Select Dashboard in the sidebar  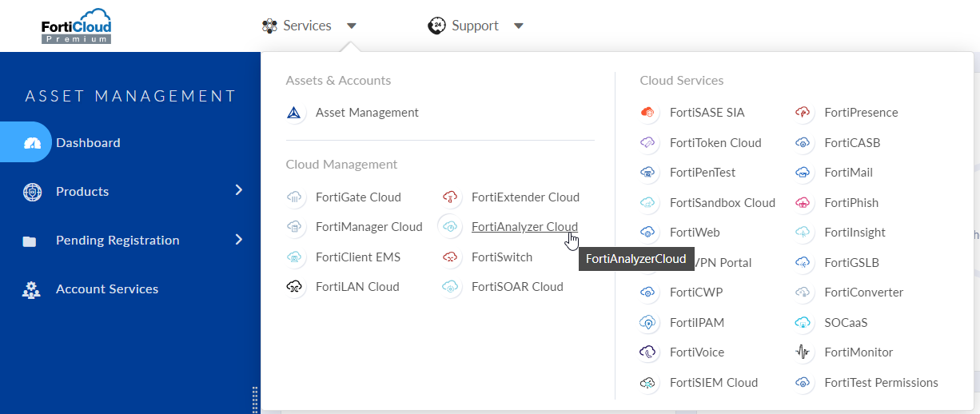point(88,143)
